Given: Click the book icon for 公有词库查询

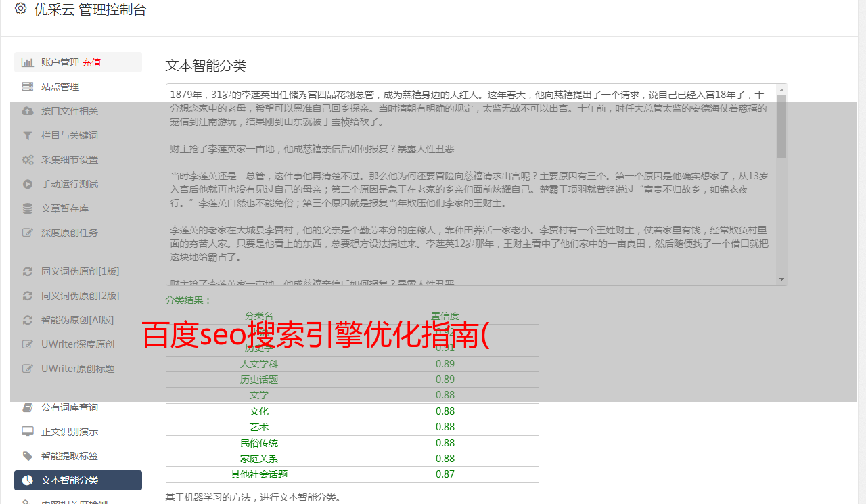Looking at the screenshot, I should (28, 407).
